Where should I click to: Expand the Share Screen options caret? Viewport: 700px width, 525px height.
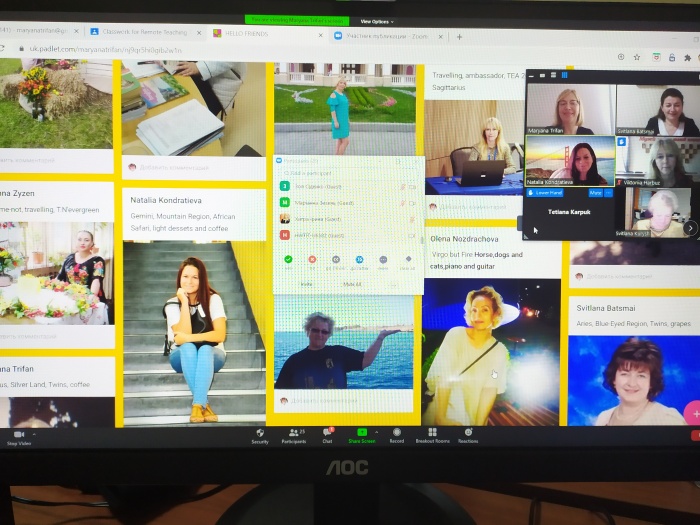click(375, 431)
